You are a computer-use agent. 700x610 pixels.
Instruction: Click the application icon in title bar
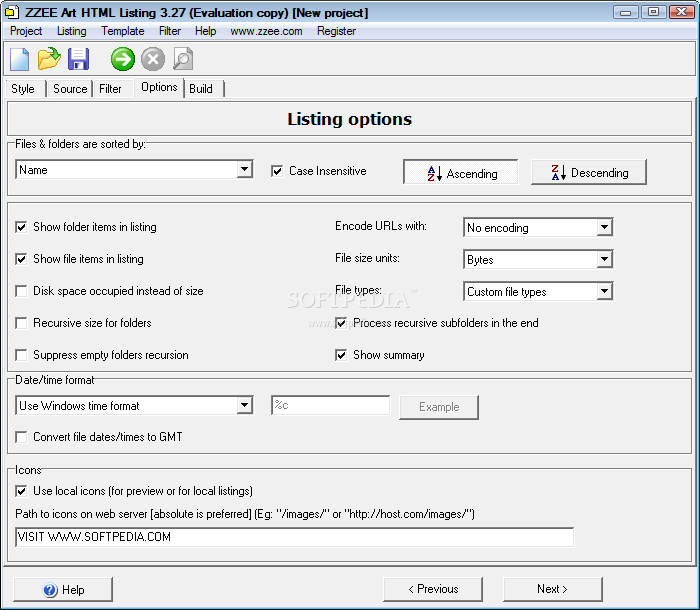coord(12,12)
